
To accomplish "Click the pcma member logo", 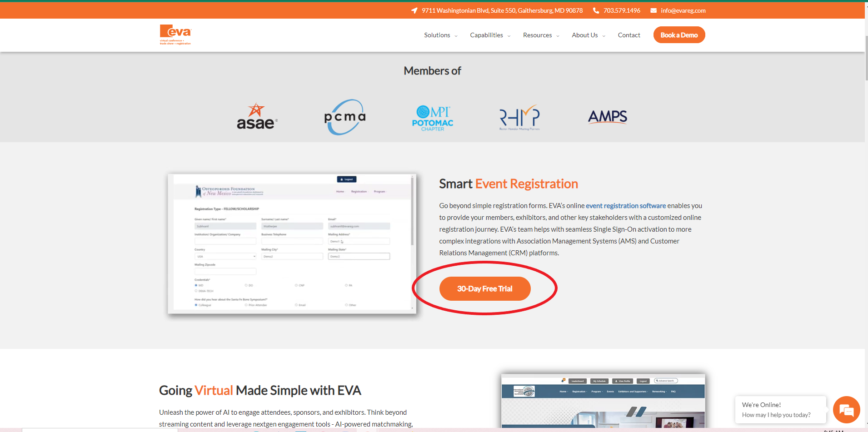I will coord(345,117).
